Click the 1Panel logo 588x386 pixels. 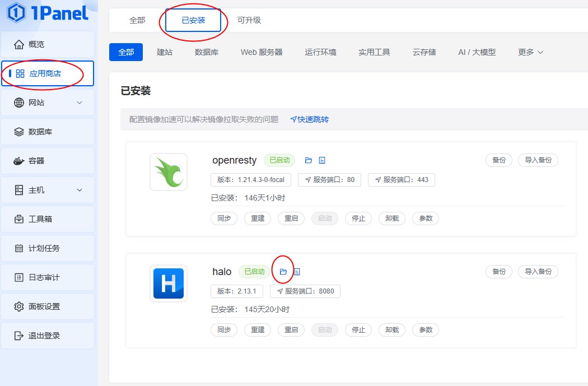point(48,13)
